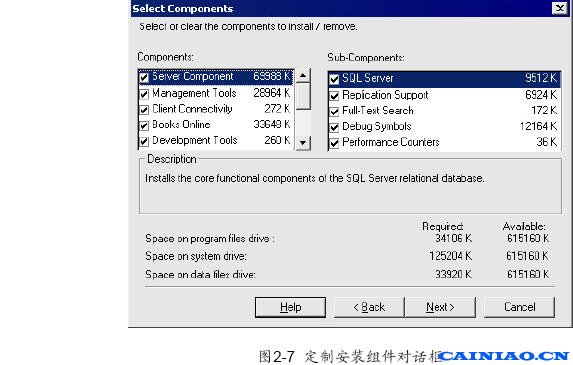Toggle the Full-Text Search checkbox
This screenshot has width=573, height=365.
[x=334, y=111]
